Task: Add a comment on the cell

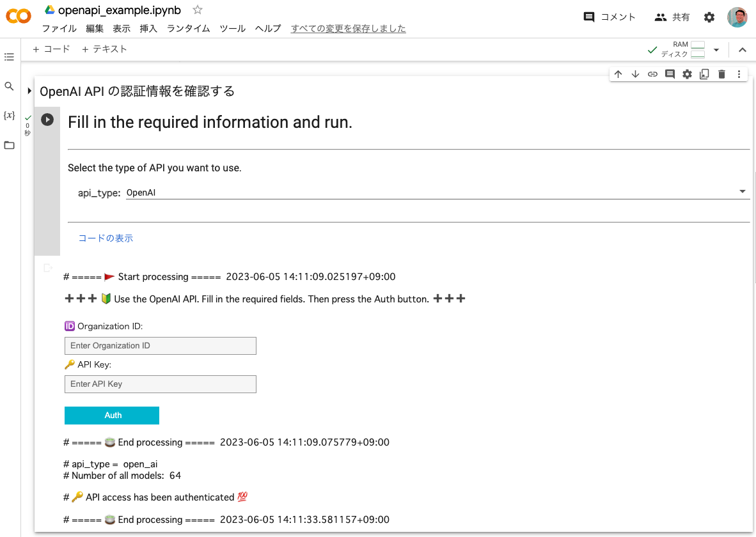Action: click(669, 74)
